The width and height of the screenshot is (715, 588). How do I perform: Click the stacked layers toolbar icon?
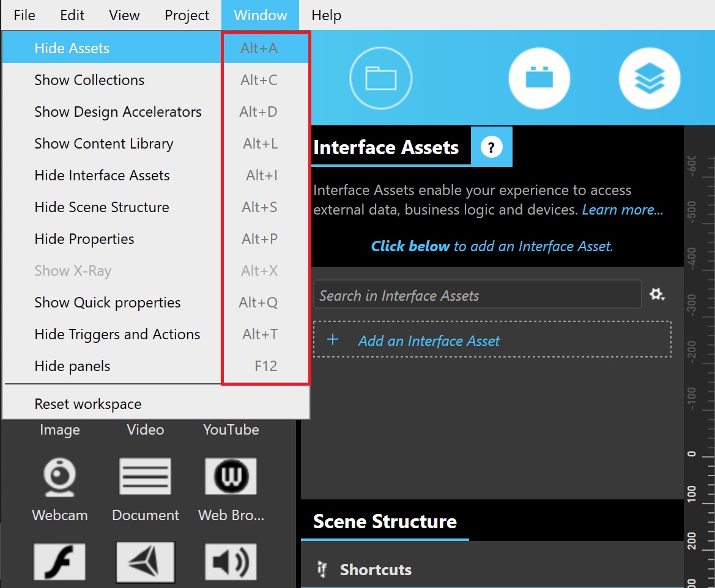pyautogui.click(x=650, y=78)
